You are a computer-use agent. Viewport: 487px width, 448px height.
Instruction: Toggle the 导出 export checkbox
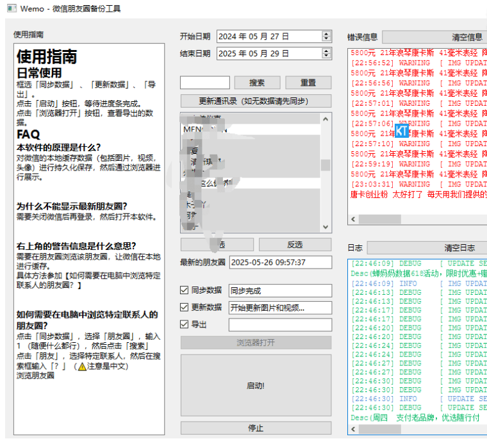pos(184,324)
